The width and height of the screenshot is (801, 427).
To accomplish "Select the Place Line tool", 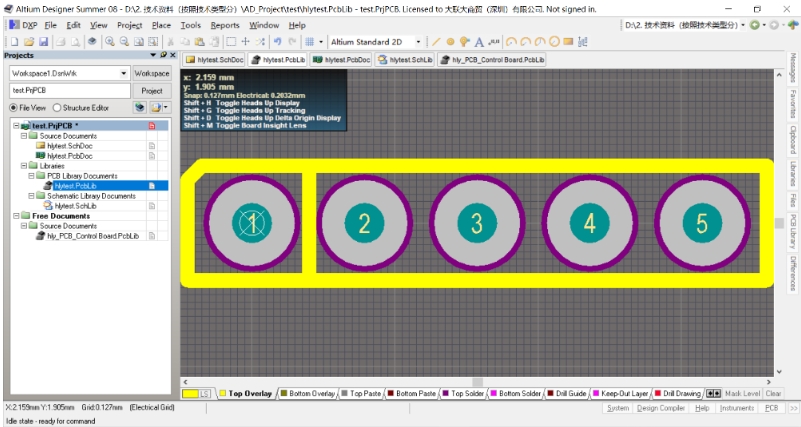I will pyautogui.click(x=436, y=42).
